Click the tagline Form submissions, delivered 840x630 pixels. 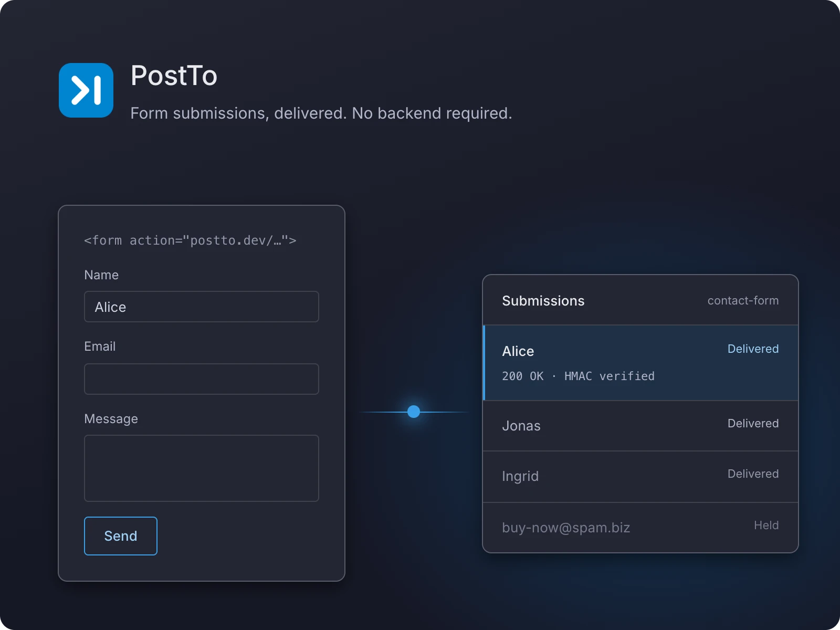pyautogui.click(x=321, y=113)
